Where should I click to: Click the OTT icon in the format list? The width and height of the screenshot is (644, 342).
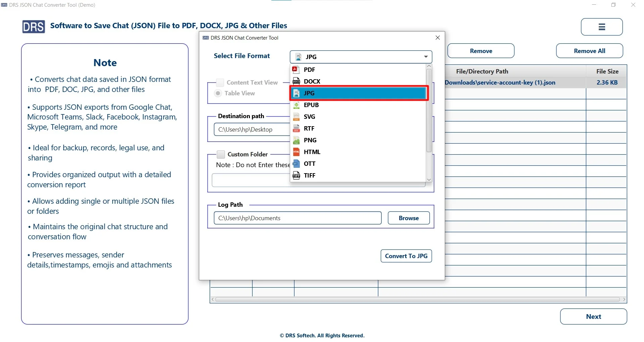pos(296,164)
